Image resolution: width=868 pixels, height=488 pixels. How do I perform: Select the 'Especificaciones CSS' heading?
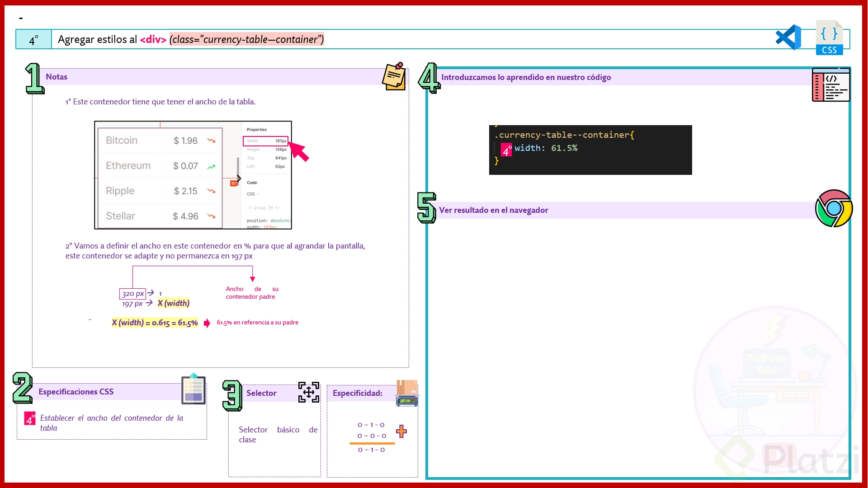(76, 392)
